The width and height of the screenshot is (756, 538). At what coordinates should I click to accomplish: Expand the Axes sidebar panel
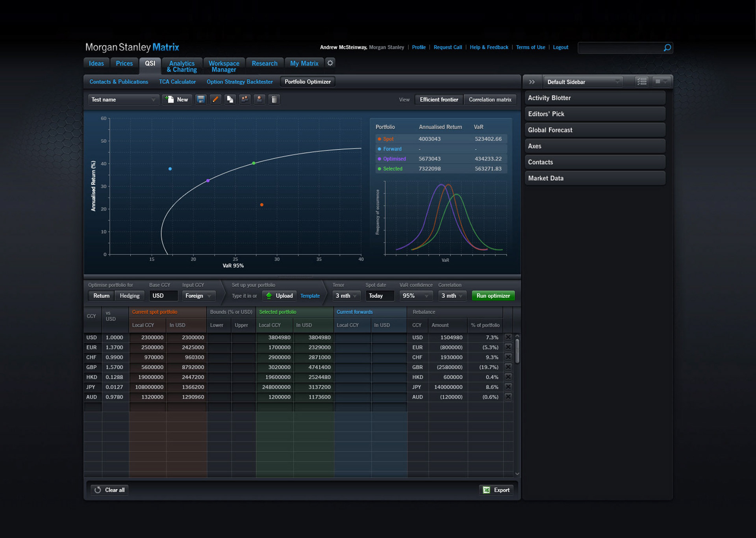595,146
